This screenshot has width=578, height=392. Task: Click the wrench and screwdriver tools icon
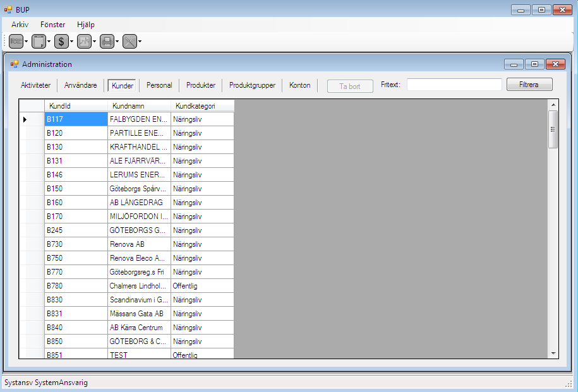click(129, 42)
